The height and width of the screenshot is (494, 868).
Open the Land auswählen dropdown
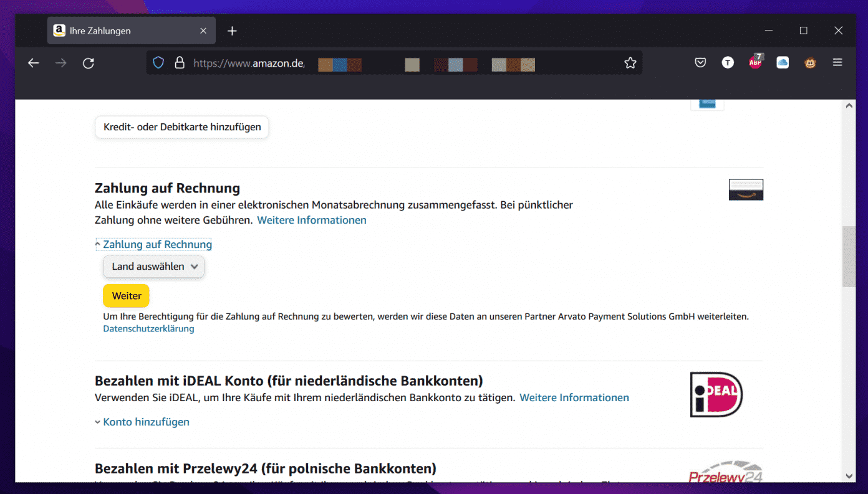point(153,267)
